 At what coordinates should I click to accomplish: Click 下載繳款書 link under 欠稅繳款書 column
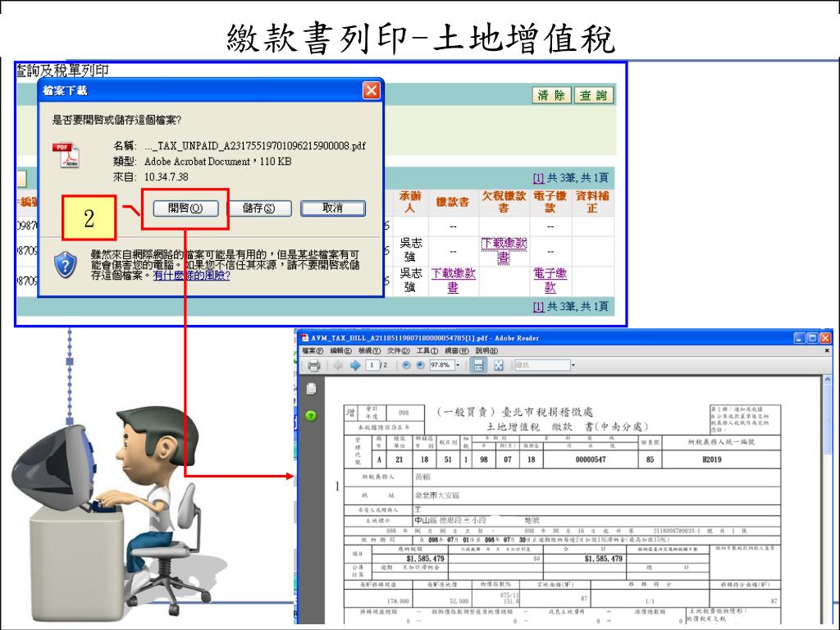504,251
